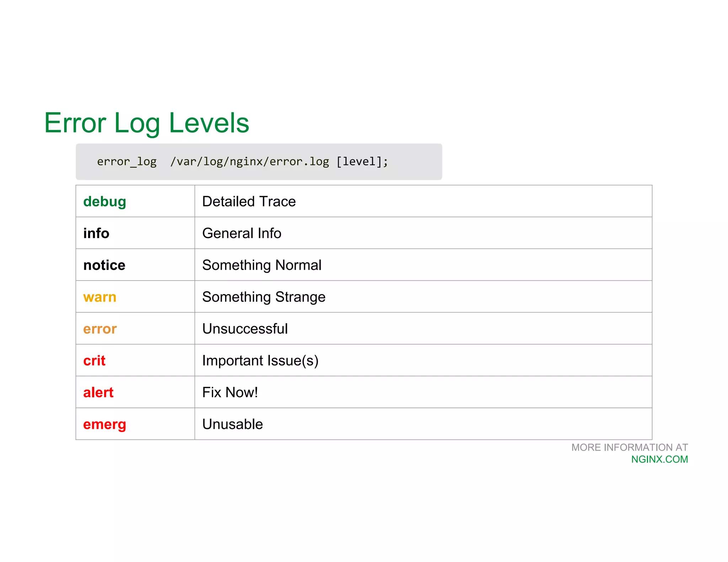
Task: Click the 'Unsuccessful' description
Action: [x=245, y=329]
